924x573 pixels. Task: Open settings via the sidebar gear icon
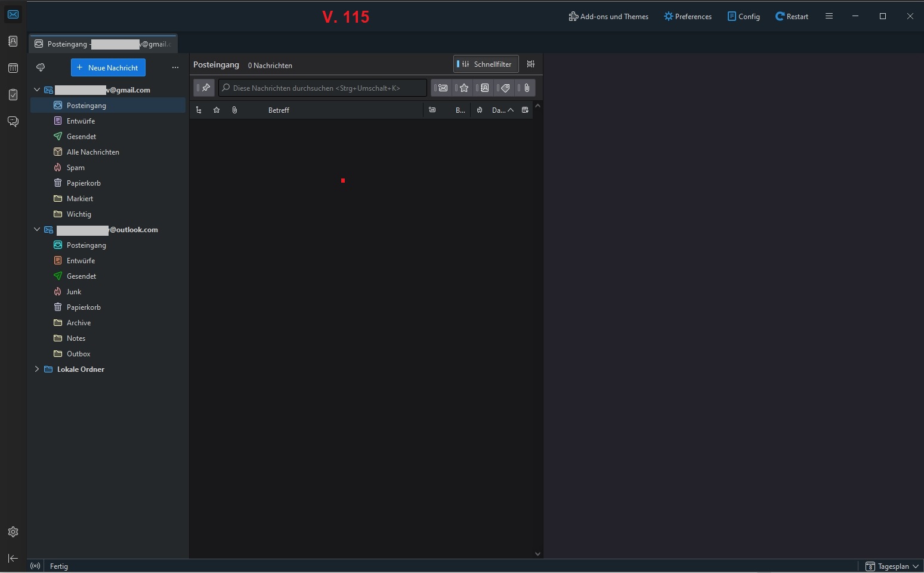click(x=13, y=532)
